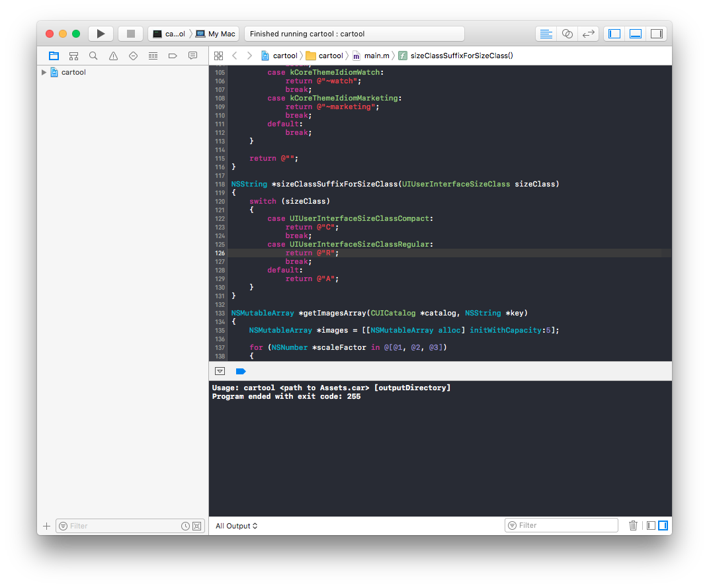Show the Breakpoint navigator
Image resolution: width=709 pixels, height=588 pixels.
[x=173, y=56]
